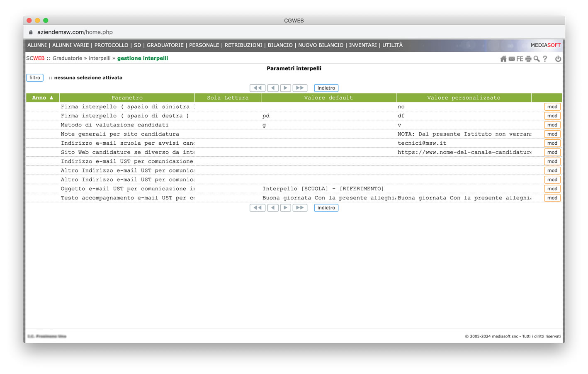
Task: Open the GRADUATORIE menu
Action: coord(165,45)
